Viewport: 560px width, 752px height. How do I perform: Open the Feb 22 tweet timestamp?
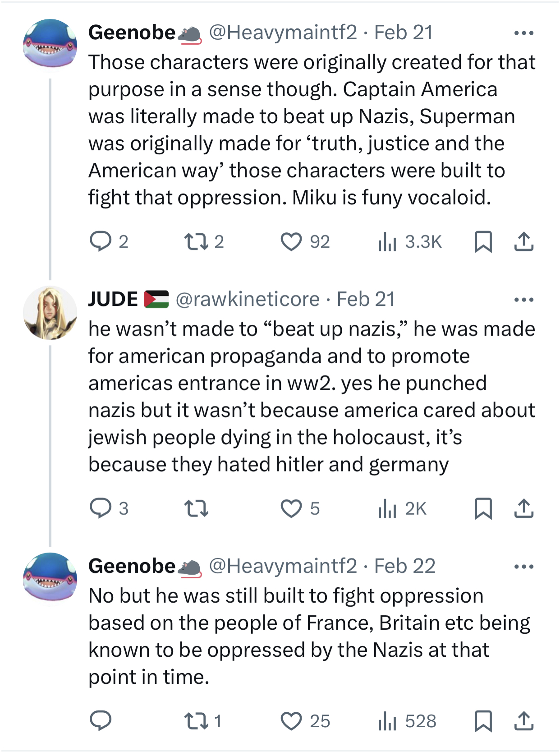tap(404, 566)
